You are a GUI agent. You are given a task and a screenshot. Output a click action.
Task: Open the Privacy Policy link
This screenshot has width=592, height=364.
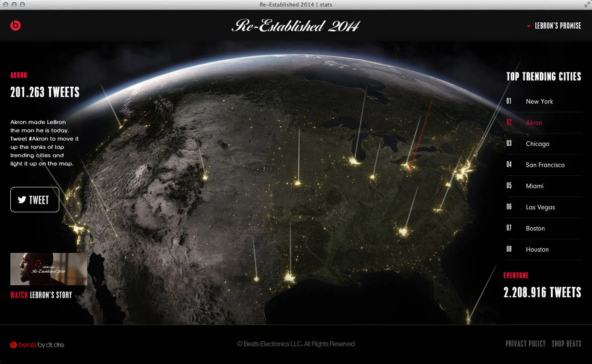(x=526, y=343)
